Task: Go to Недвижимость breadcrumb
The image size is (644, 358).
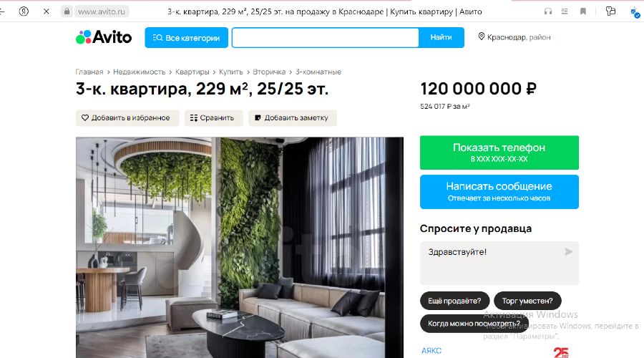Action: point(140,72)
